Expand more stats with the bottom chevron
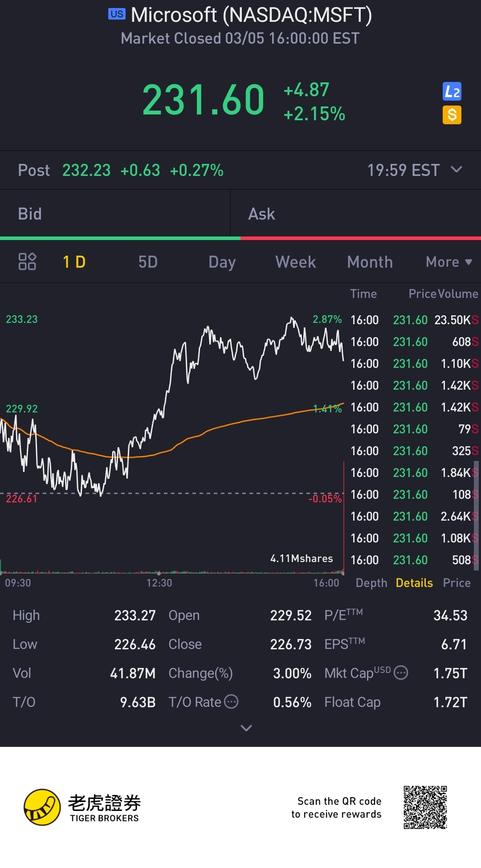This screenshot has height=868, width=481. coord(246,728)
